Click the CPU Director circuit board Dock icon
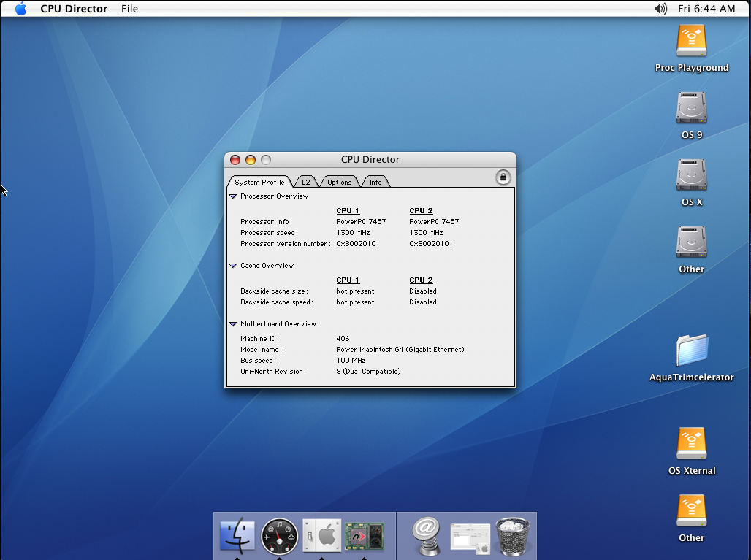This screenshot has width=751, height=560. pyautogui.click(x=364, y=536)
